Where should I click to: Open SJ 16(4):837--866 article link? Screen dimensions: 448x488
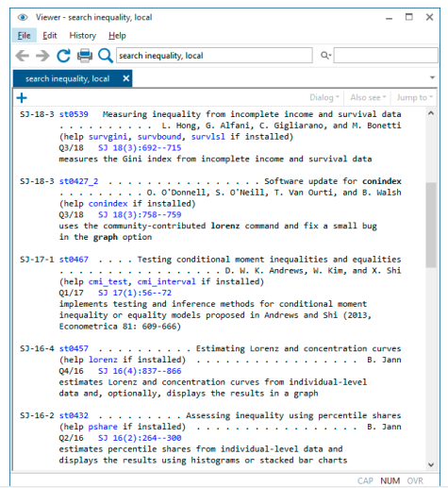[x=140, y=371]
